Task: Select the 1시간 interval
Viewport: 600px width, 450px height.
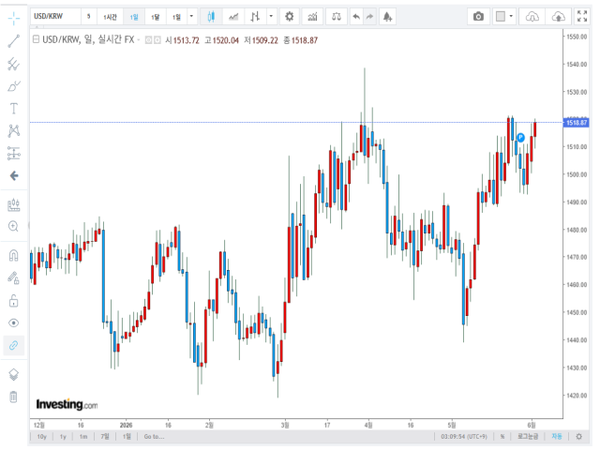Action: pos(110,17)
